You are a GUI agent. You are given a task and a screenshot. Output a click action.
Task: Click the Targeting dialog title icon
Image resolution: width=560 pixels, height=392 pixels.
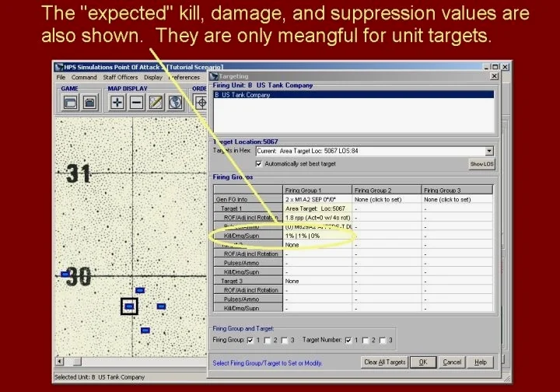coord(214,76)
